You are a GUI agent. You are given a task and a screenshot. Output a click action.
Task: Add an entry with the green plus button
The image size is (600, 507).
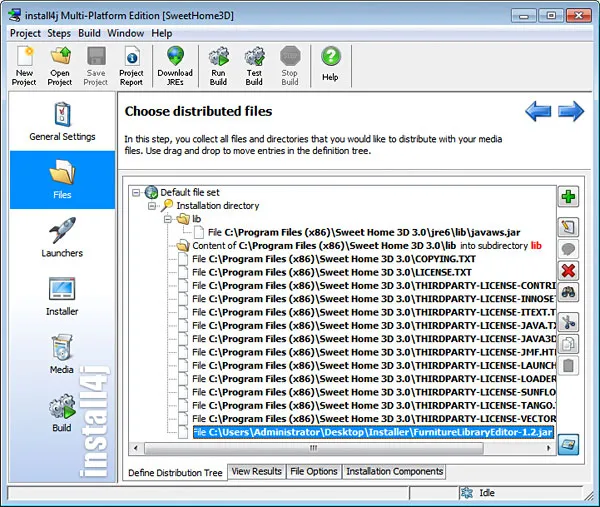tap(568, 197)
